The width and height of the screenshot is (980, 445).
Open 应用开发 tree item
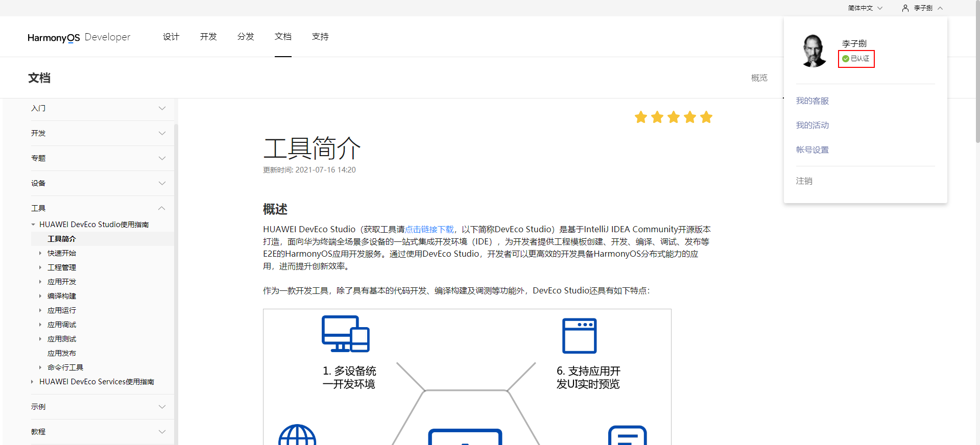pyautogui.click(x=62, y=282)
